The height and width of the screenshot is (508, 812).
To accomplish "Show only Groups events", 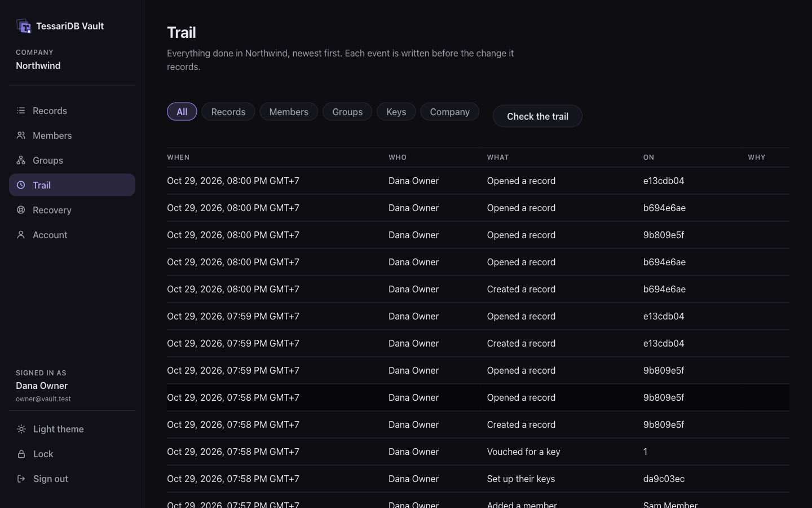I will [x=347, y=112].
